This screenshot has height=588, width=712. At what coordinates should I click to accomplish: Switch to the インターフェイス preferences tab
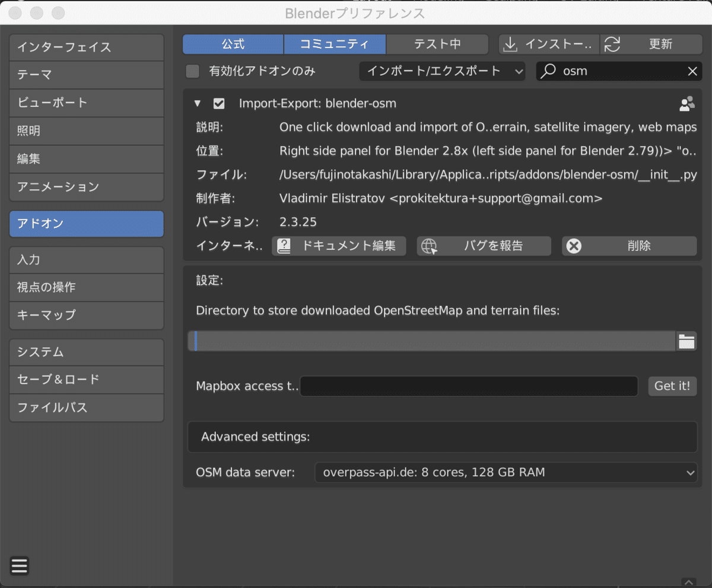point(87,47)
